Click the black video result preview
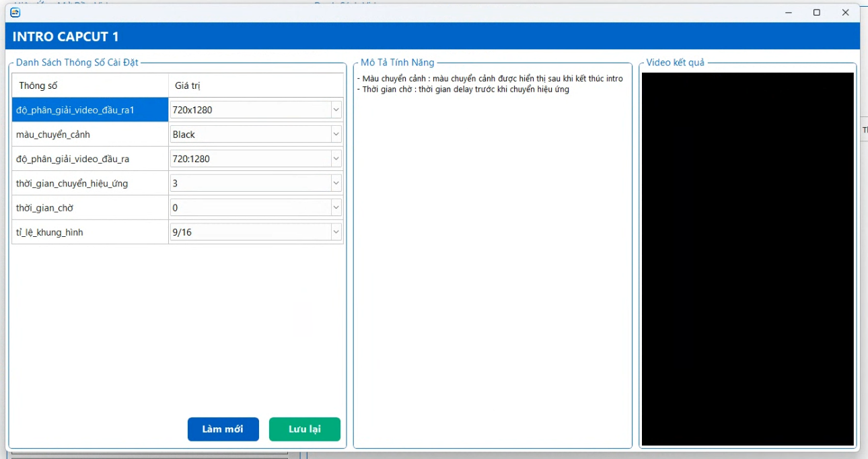Viewport: 868px width, 459px height. click(748, 259)
